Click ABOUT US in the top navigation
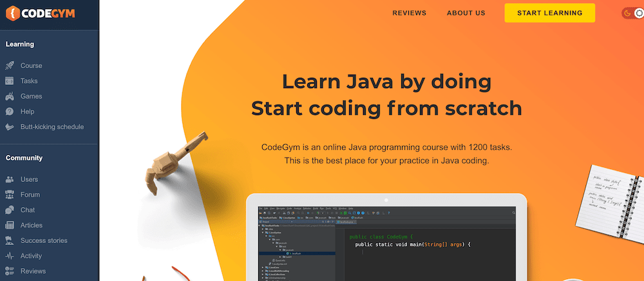644x281 pixels. pyautogui.click(x=466, y=13)
